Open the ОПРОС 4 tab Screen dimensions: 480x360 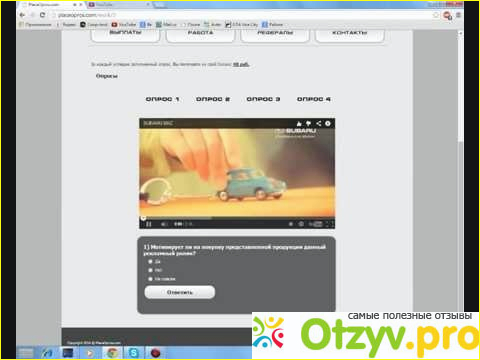(x=314, y=99)
